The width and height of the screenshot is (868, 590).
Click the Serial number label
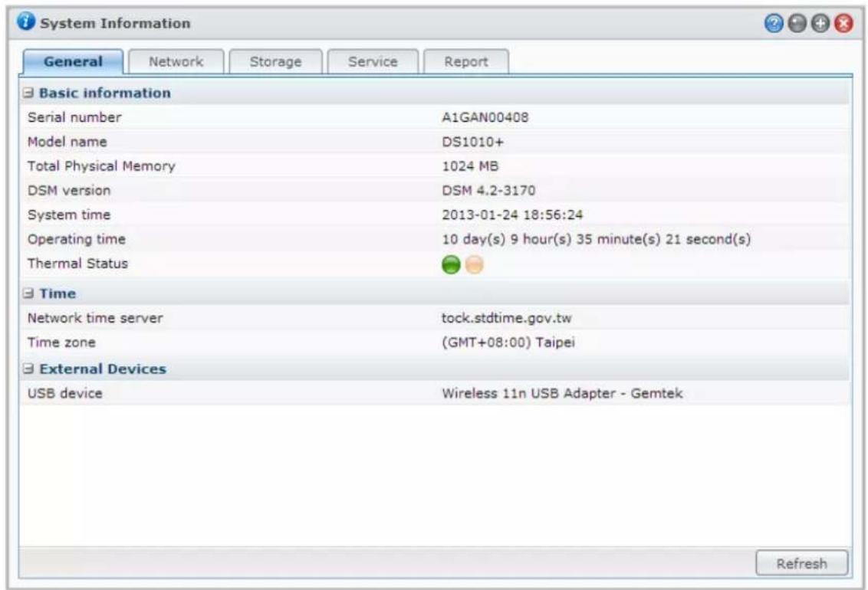[74, 117]
